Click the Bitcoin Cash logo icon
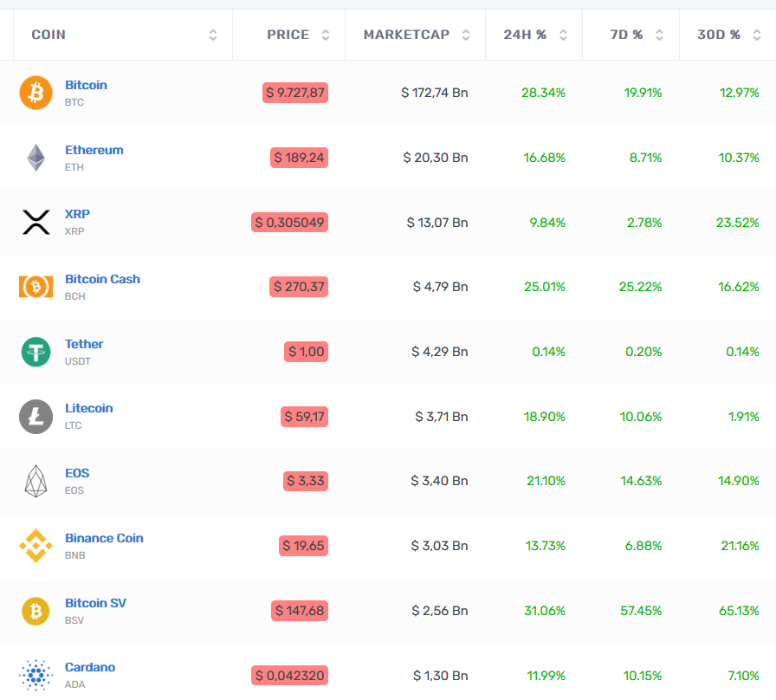Image resolution: width=776 pixels, height=700 pixels. (36, 287)
